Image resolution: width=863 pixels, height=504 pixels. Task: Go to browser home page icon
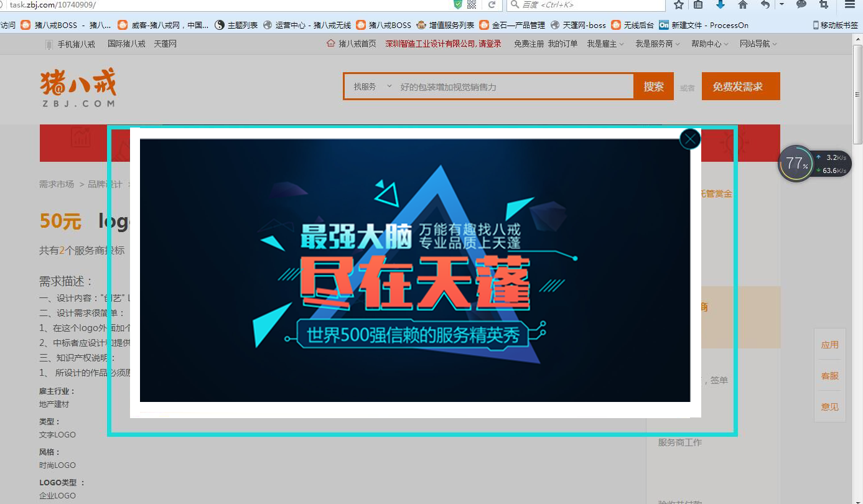tap(742, 4)
